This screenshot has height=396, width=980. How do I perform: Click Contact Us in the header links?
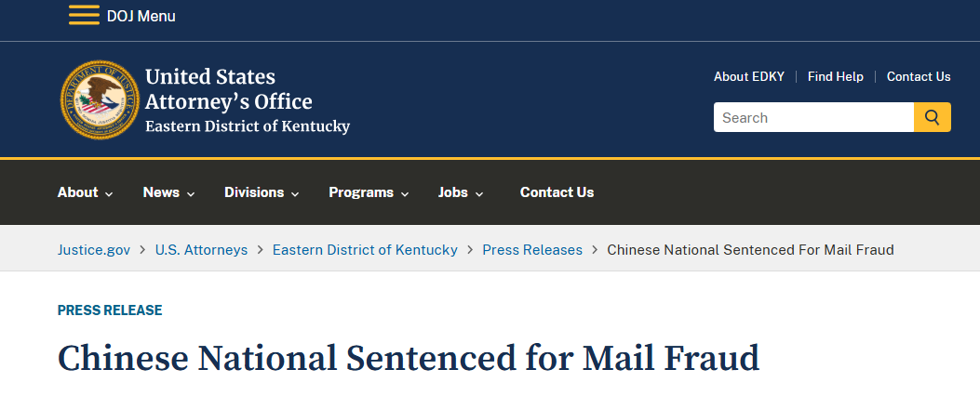point(919,77)
